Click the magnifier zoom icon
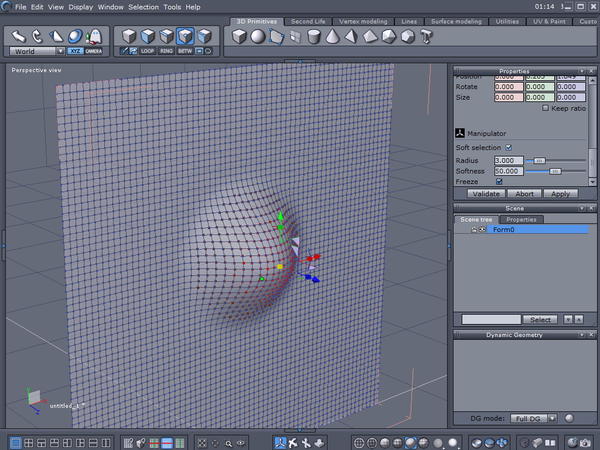This screenshot has height=450, width=600. coord(228,443)
